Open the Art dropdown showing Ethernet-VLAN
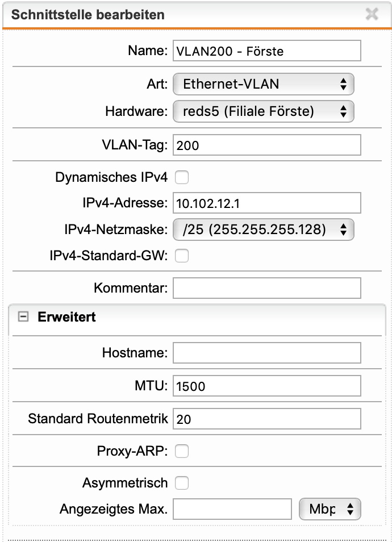Viewport: 392px width, 542px height. click(263, 84)
